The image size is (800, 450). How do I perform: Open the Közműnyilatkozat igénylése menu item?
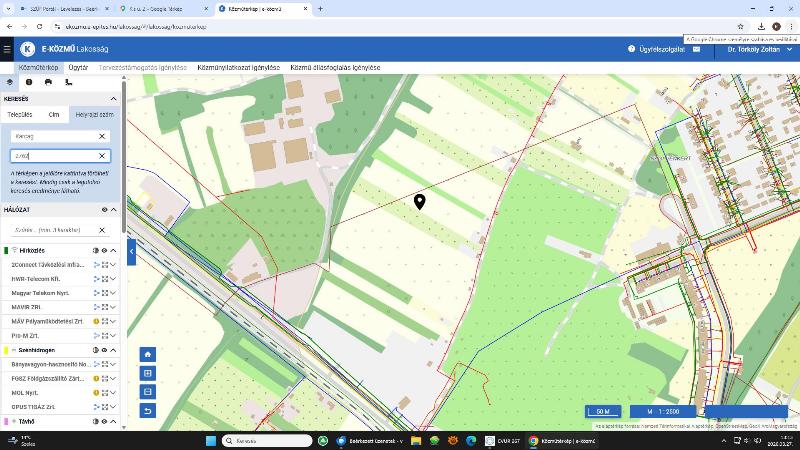(238, 67)
